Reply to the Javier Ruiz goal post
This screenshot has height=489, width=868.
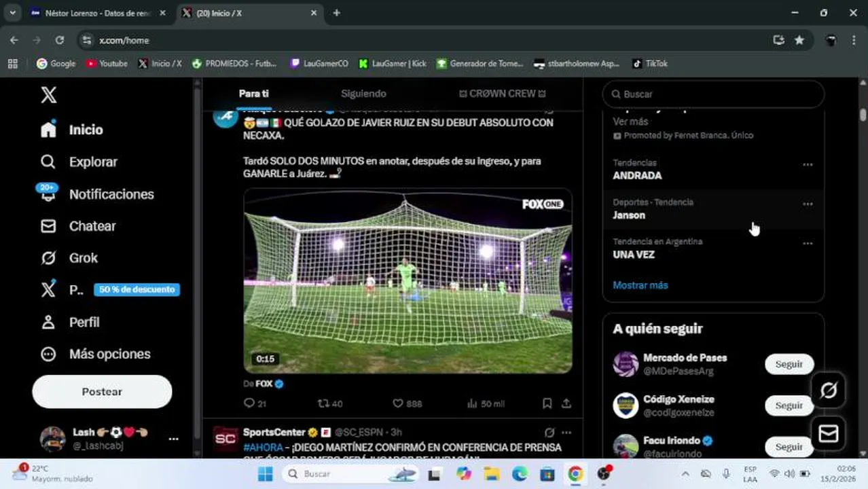click(x=255, y=403)
